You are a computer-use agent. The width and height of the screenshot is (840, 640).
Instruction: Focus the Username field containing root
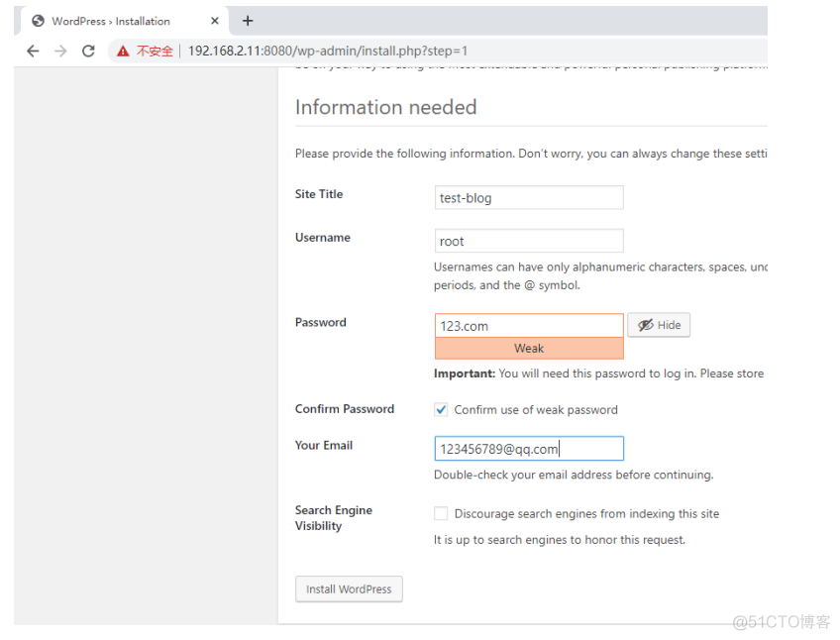(529, 241)
